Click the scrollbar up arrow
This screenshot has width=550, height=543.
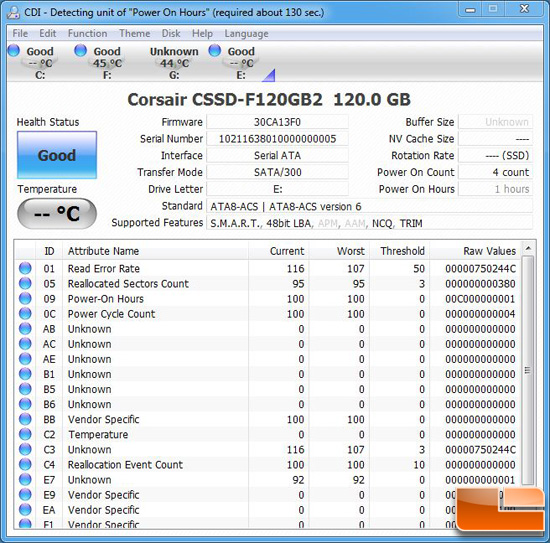[528, 249]
